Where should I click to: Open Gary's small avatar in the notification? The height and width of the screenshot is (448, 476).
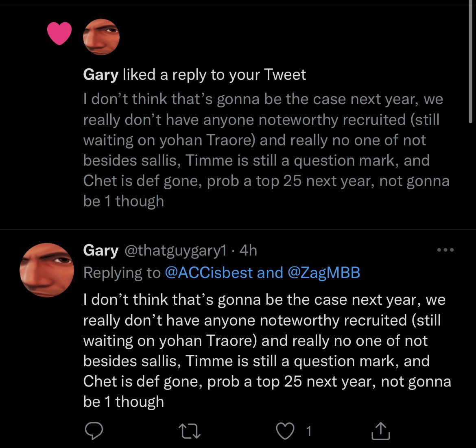tap(101, 37)
